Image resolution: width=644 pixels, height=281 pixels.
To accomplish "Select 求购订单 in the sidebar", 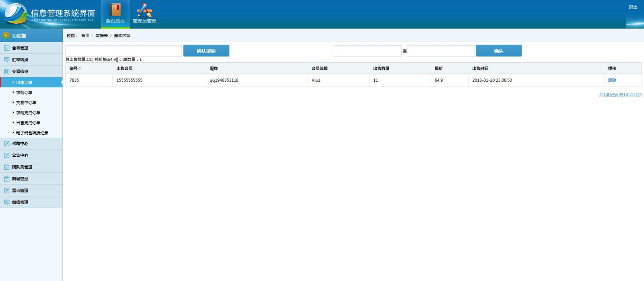I will click(x=24, y=92).
